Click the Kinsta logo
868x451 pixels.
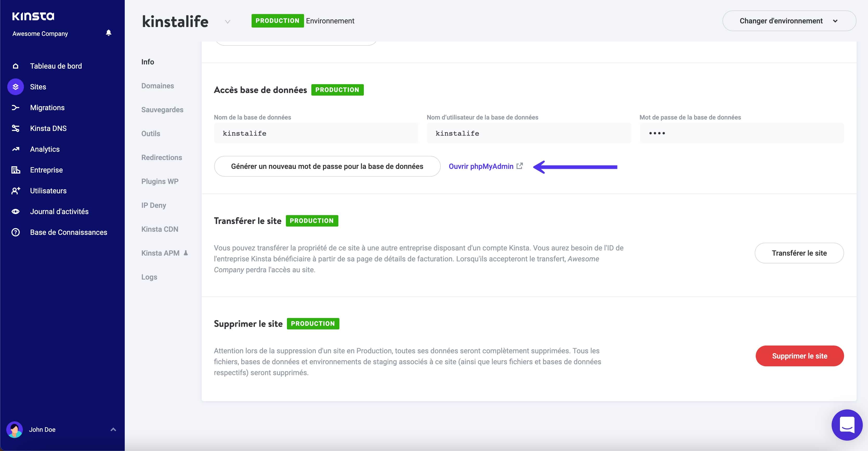pyautogui.click(x=33, y=16)
